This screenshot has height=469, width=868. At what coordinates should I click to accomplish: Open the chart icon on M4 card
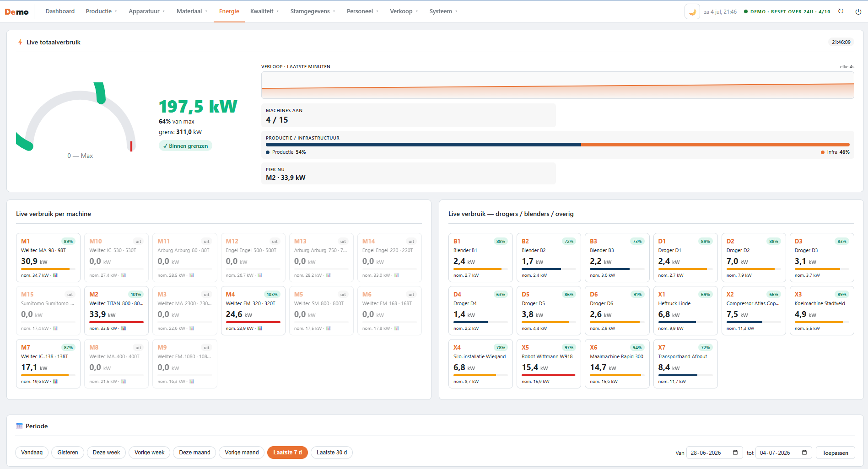(260, 329)
